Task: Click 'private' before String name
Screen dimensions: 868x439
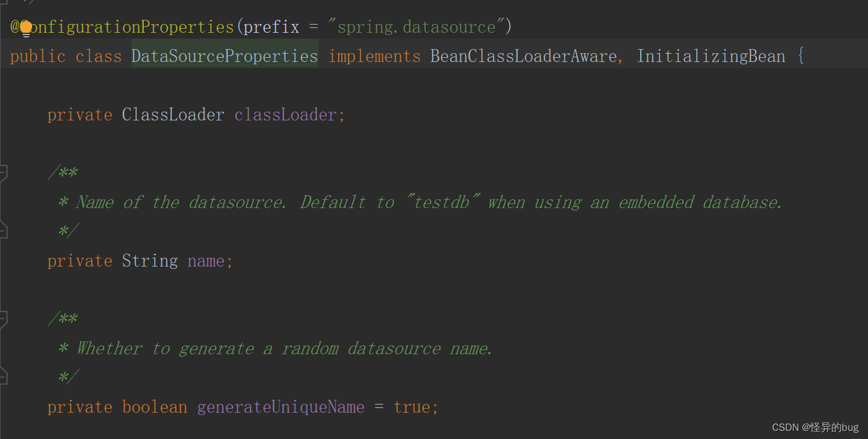Action: [x=80, y=261]
